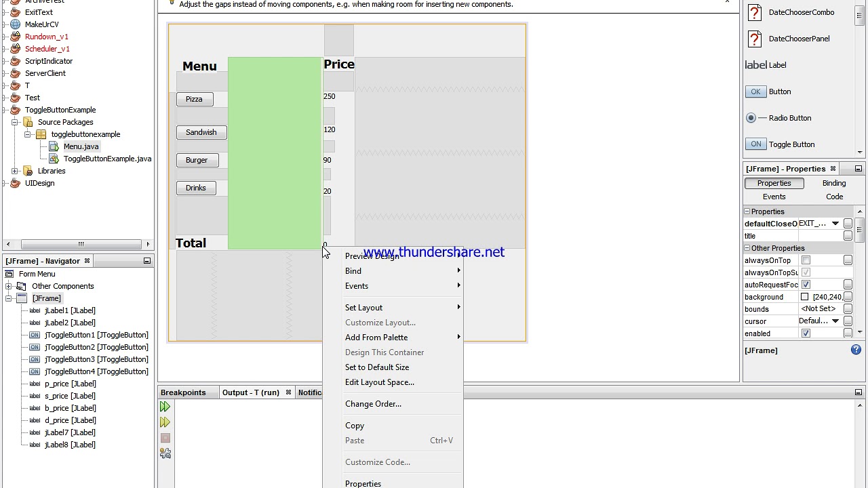Expand the Libraries node
The height and width of the screenshot is (488, 868).
point(14,171)
